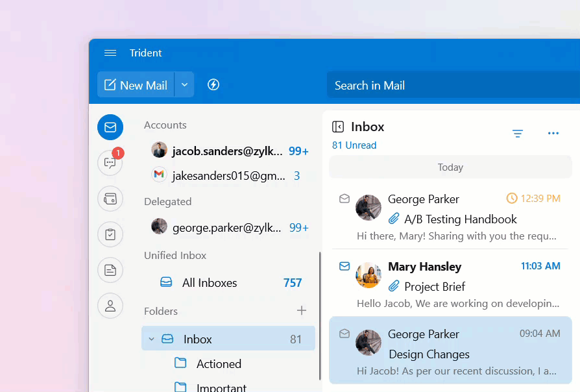The width and height of the screenshot is (580, 392).
Task: Click George Parker's avatar on A/B Testing email
Action: click(369, 208)
